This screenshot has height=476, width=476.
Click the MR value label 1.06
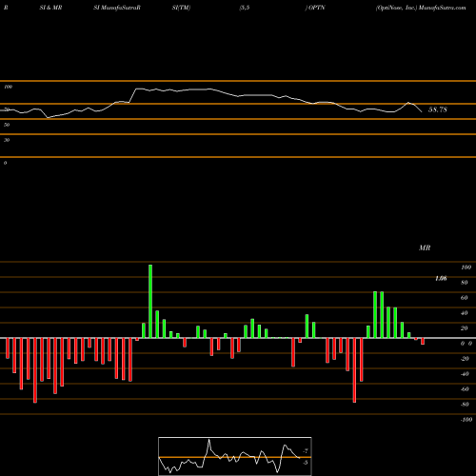[441, 279]
